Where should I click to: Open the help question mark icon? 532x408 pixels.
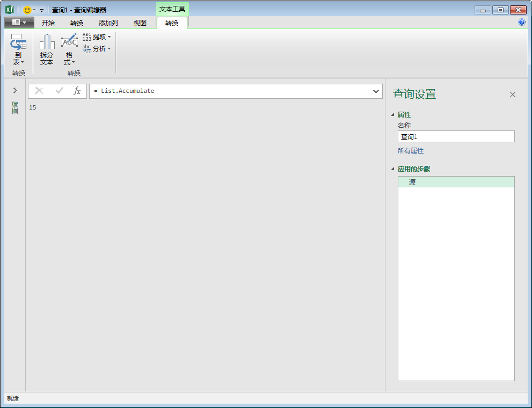point(521,23)
